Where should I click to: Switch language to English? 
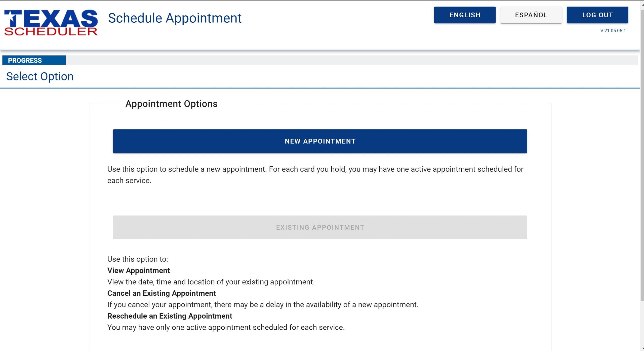click(x=465, y=15)
